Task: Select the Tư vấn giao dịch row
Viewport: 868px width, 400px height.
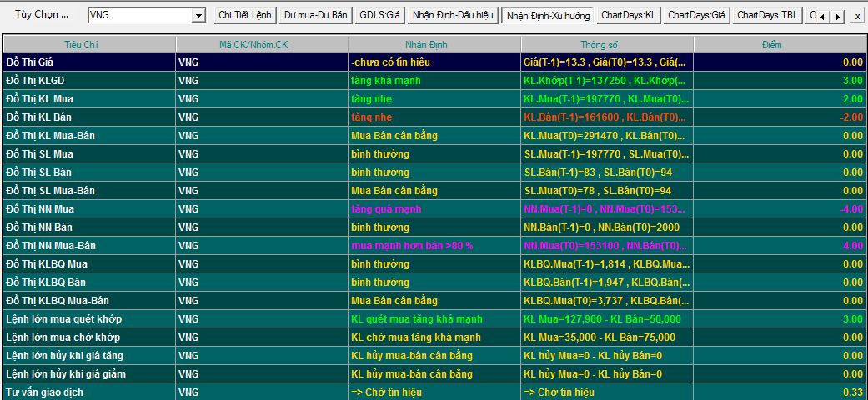Action: point(434,392)
